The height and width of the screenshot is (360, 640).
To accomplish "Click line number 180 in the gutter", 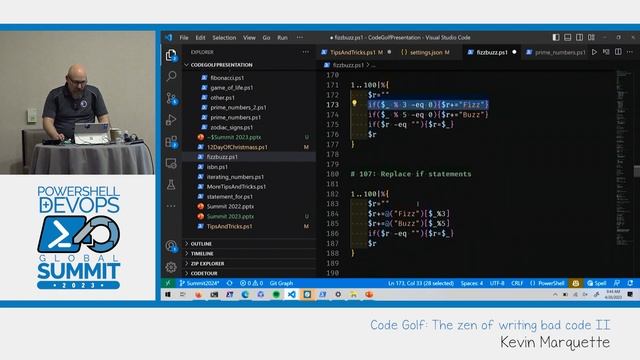I will [x=333, y=174].
